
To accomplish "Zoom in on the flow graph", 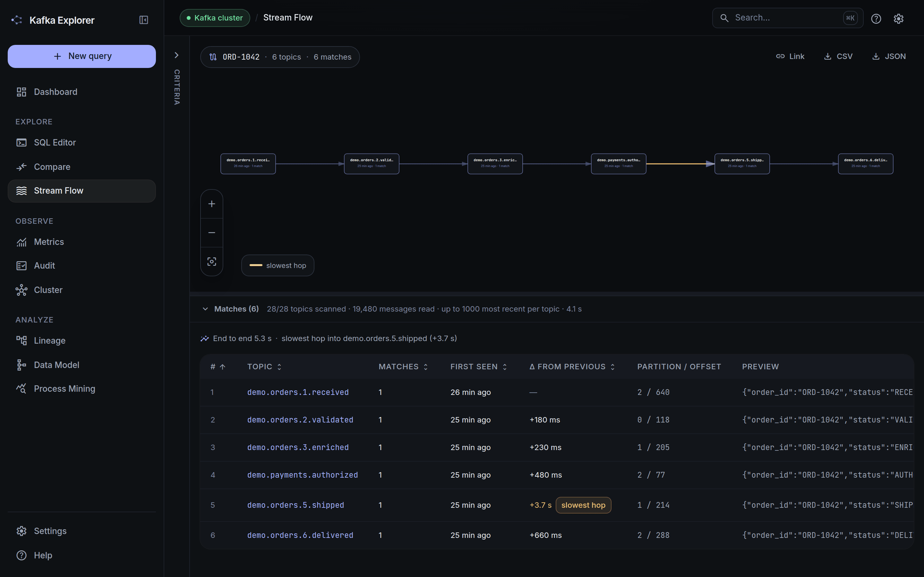I will pos(211,204).
